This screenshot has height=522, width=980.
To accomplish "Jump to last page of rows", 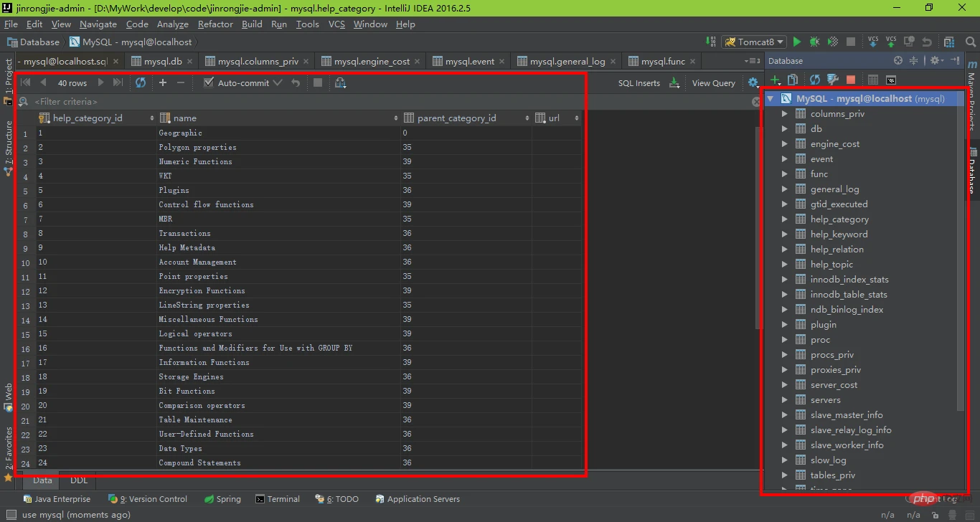I will click(x=118, y=82).
